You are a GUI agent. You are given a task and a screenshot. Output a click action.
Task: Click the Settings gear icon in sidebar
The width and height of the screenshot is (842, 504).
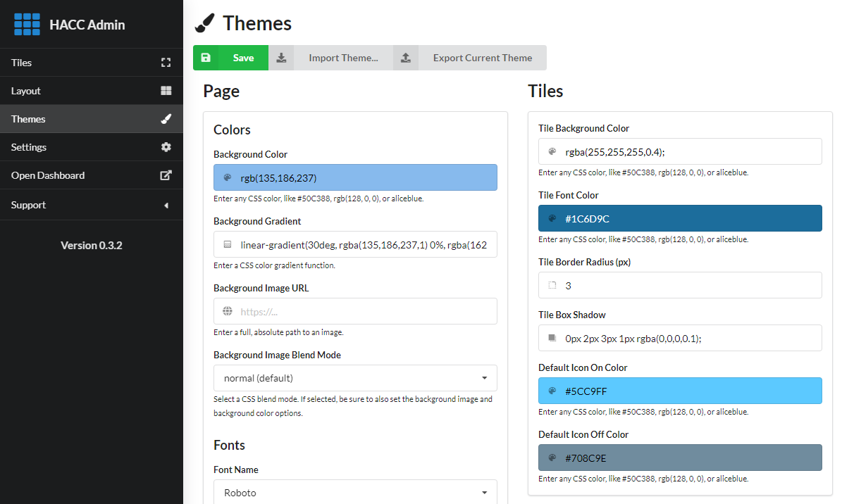(166, 147)
